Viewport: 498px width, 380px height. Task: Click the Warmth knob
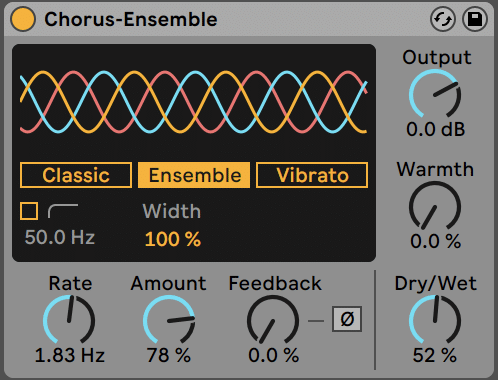click(x=435, y=206)
